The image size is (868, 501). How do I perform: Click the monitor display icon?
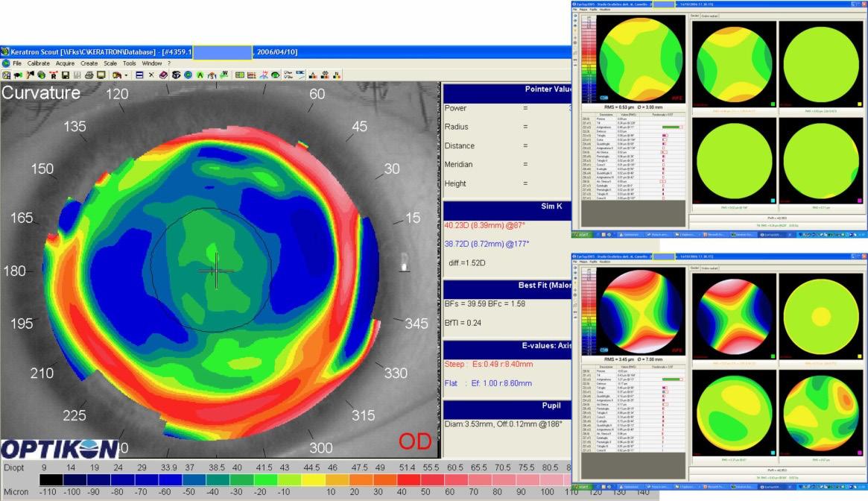(101, 75)
